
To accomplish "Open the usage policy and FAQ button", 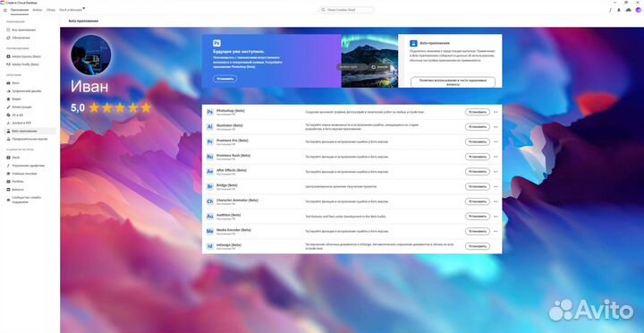I will coord(453,81).
